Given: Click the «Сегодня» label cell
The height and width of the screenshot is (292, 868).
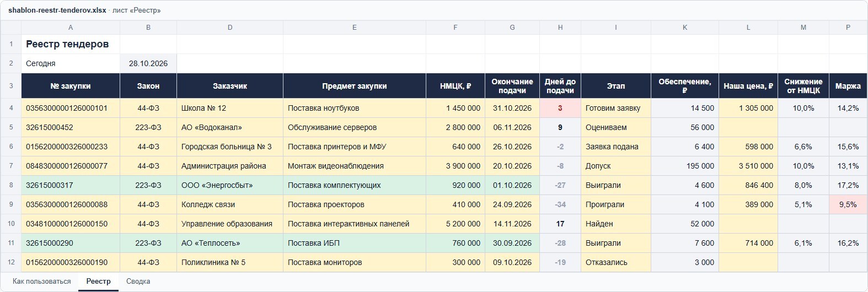Looking at the screenshot, I should click(71, 63).
